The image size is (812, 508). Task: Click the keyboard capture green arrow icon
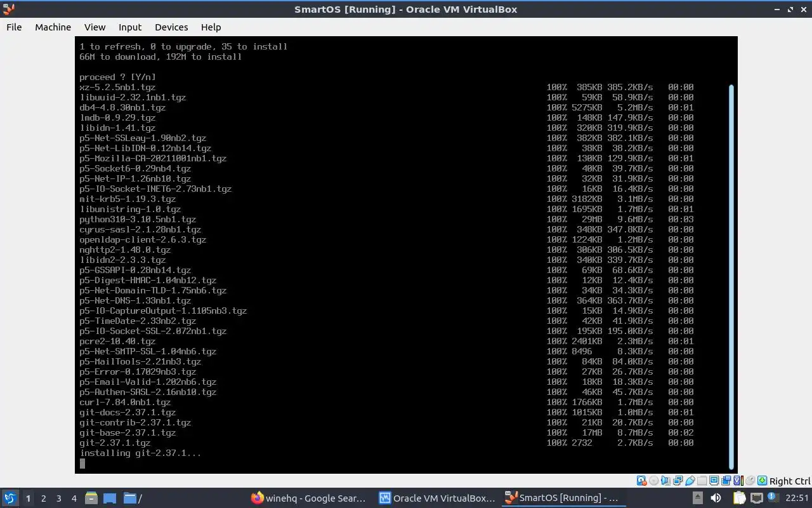tap(762, 481)
